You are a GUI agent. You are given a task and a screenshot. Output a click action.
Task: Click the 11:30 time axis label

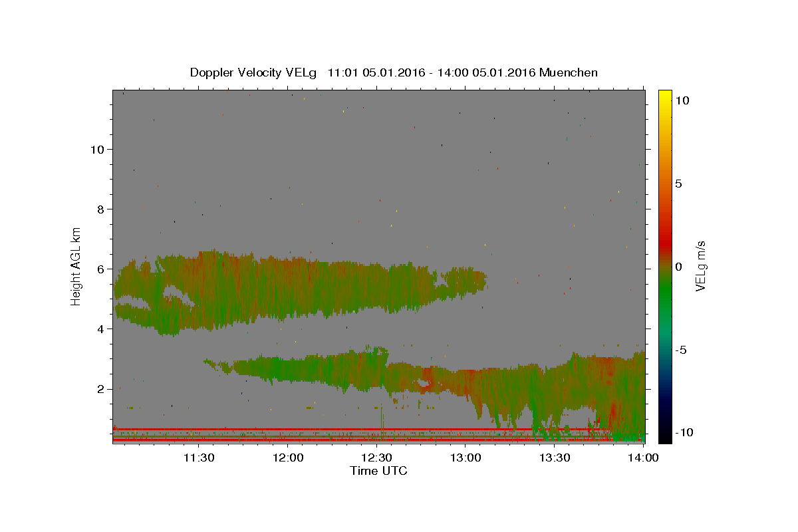198,458
